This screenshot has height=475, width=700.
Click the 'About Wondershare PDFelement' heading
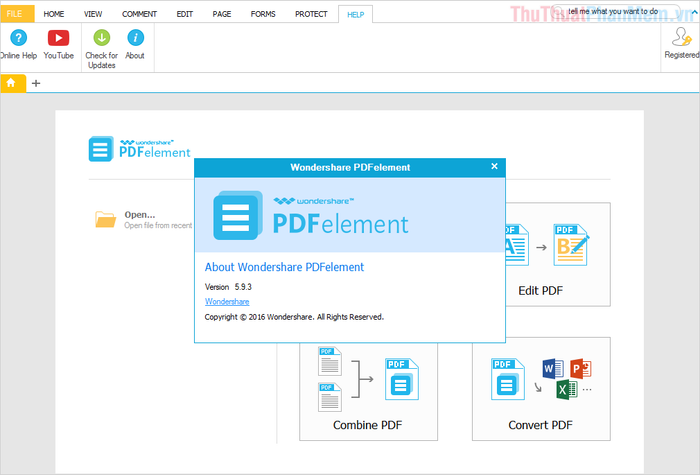pos(284,267)
